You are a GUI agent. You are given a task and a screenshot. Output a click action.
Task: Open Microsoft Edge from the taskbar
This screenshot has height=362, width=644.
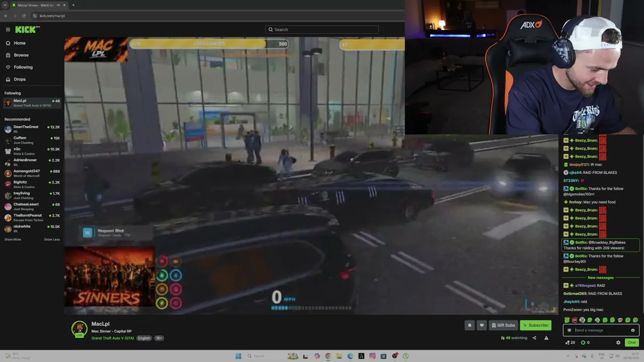coord(350,356)
